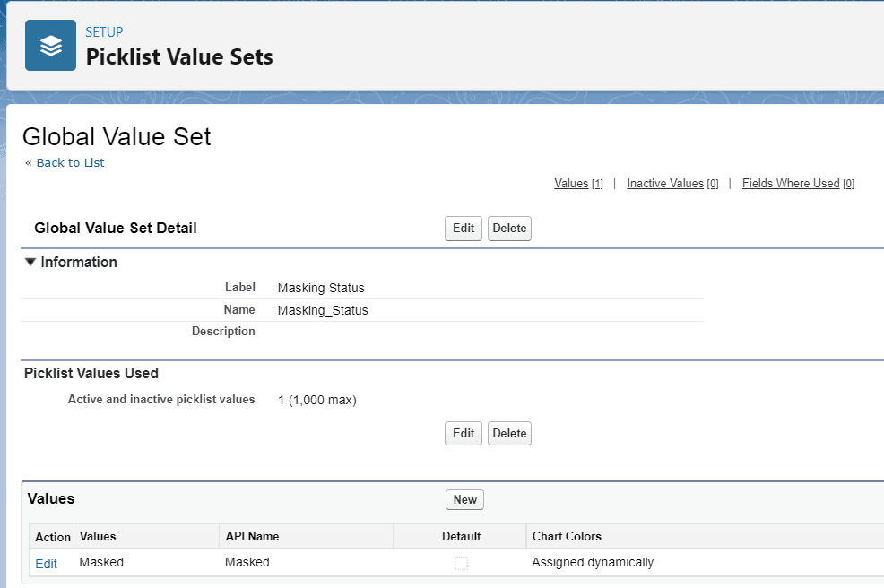Viewport: 884px width, 588px height.
Task: Click the Default column header
Action: [x=461, y=537]
